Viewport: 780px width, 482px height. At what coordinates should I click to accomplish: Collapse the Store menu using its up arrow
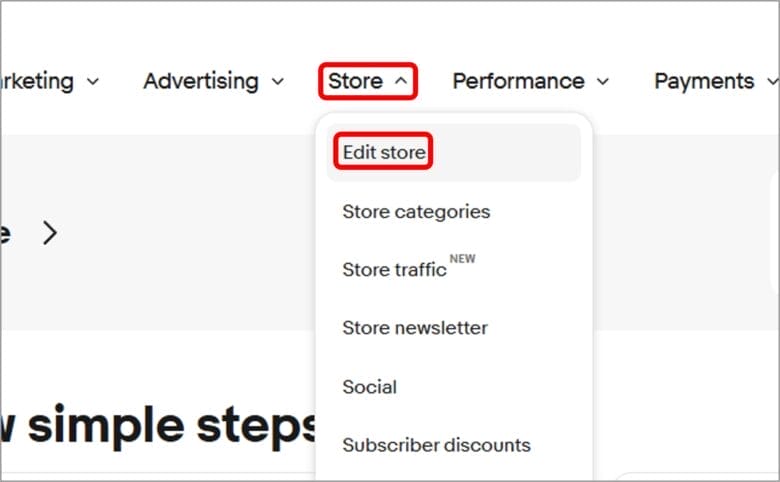click(x=400, y=82)
